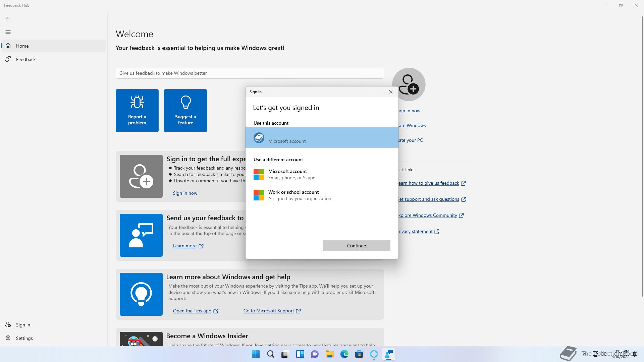
Task: Open the Tips app link
Action: click(x=192, y=311)
